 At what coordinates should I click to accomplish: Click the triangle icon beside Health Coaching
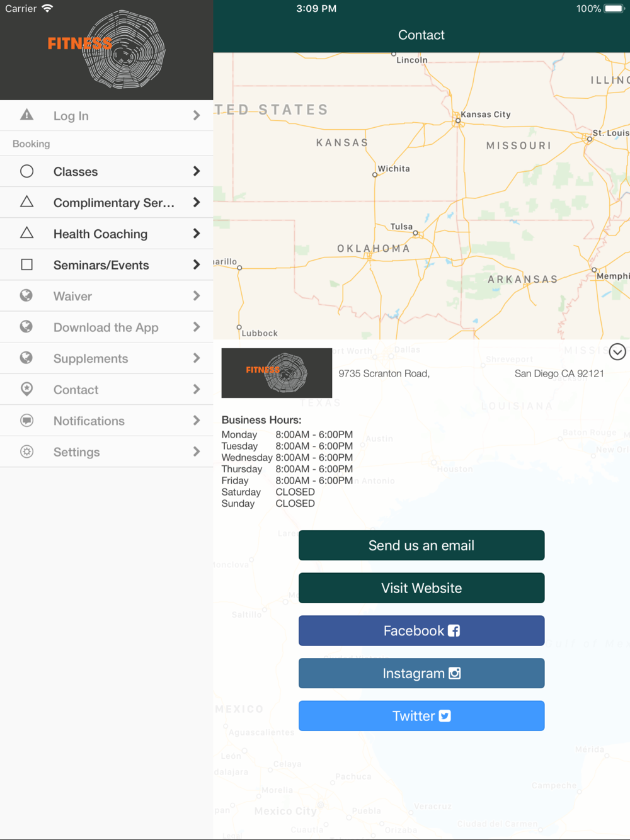click(x=26, y=233)
